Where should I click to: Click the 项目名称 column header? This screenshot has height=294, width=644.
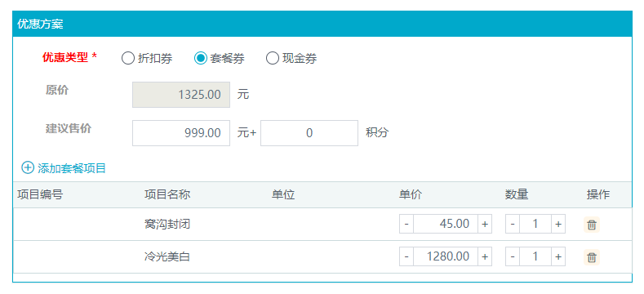[x=167, y=194]
